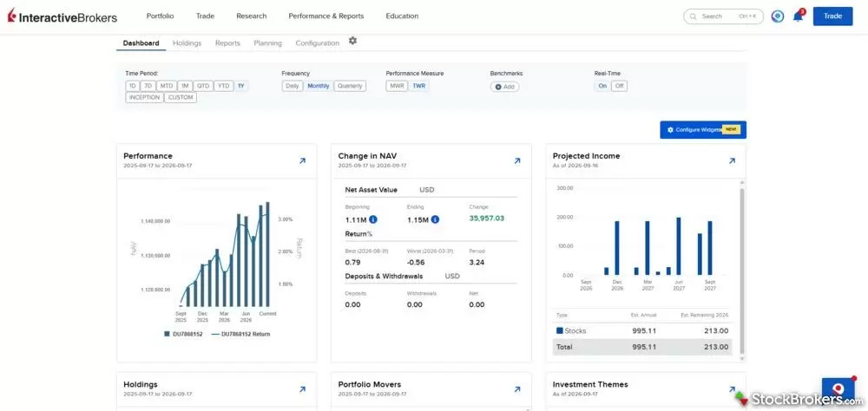Open the circular account icon in header
868x411 pixels.
[x=777, y=16]
